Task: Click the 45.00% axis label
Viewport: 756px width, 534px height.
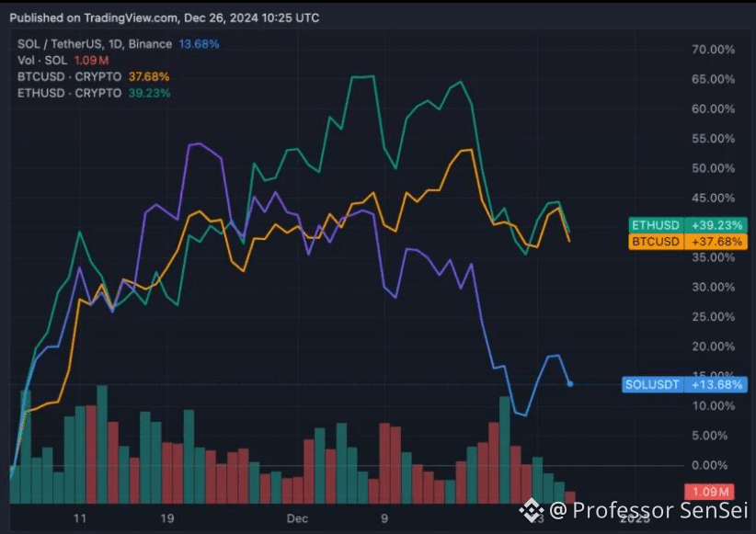Action: tap(713, 199)
